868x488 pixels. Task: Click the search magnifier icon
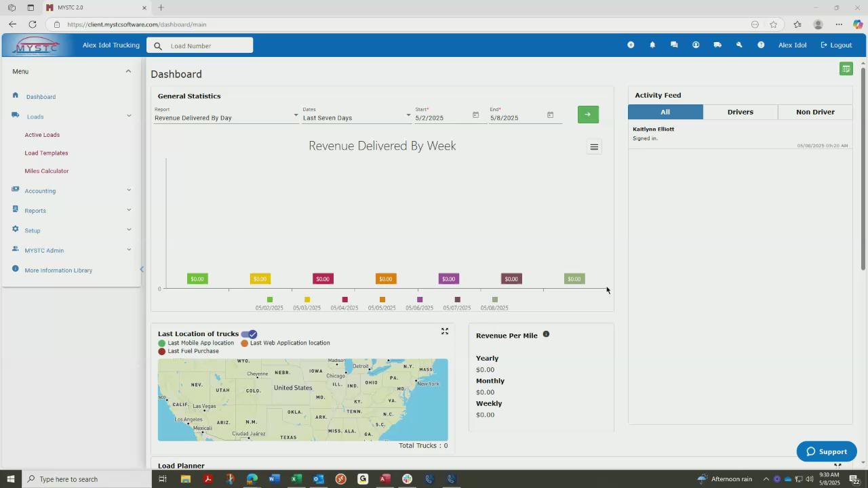click(158, 46)
